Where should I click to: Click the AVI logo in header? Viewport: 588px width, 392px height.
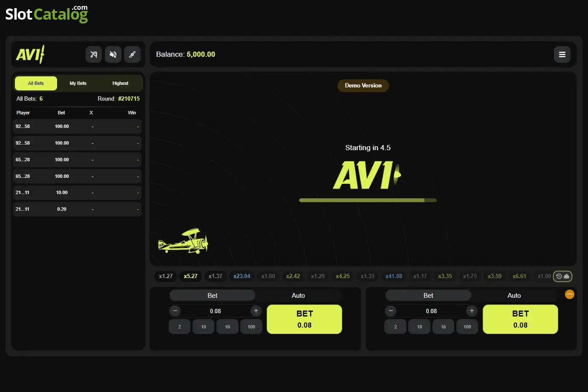click(x=30, y=55)
